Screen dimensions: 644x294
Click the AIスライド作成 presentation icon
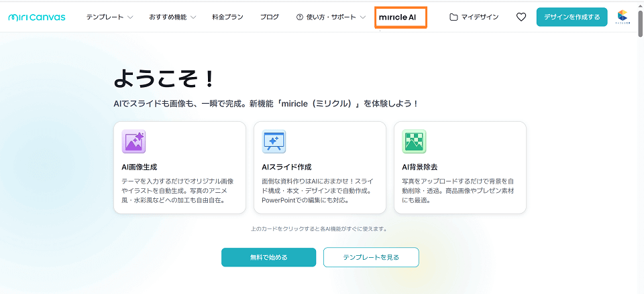[x=274, y=141]
